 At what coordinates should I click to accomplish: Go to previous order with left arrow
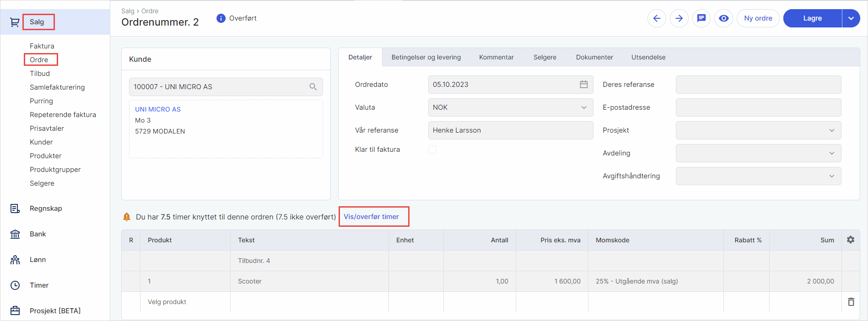pos(657,18)
